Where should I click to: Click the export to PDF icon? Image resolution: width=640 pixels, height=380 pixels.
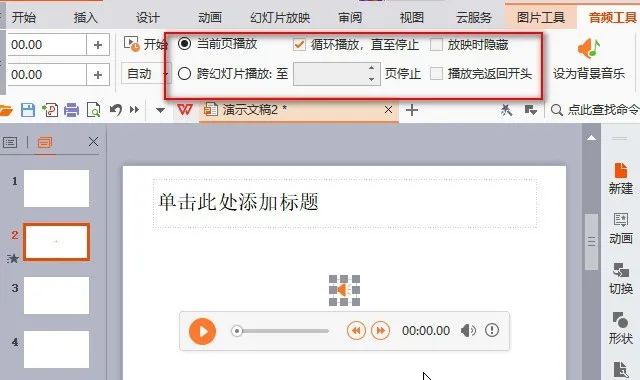pyautogui.click(x=50, y=110)
